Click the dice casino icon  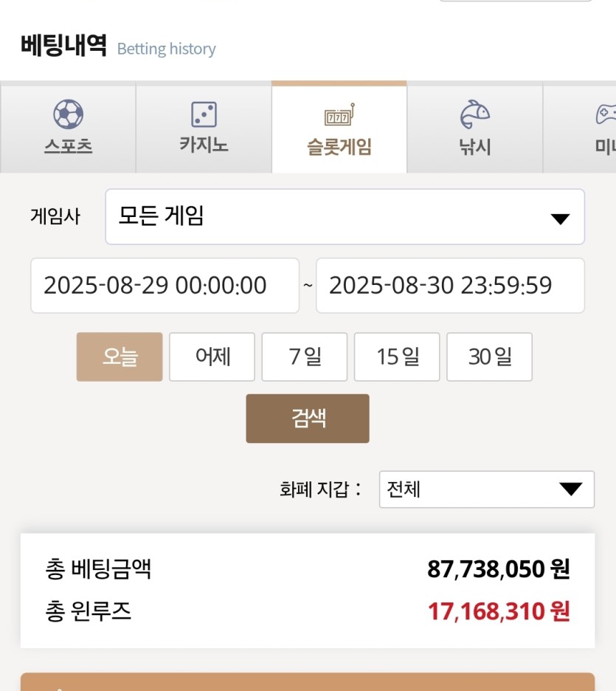(204, 114)
